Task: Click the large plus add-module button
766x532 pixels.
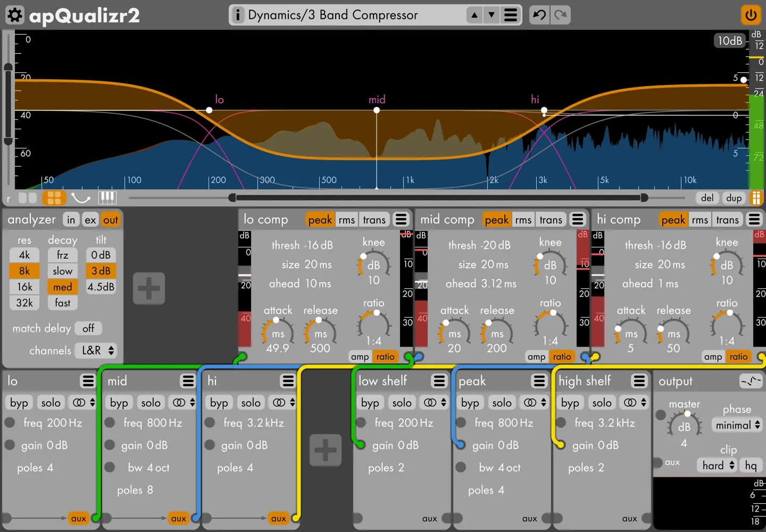Action: click(x=148, y=288)
